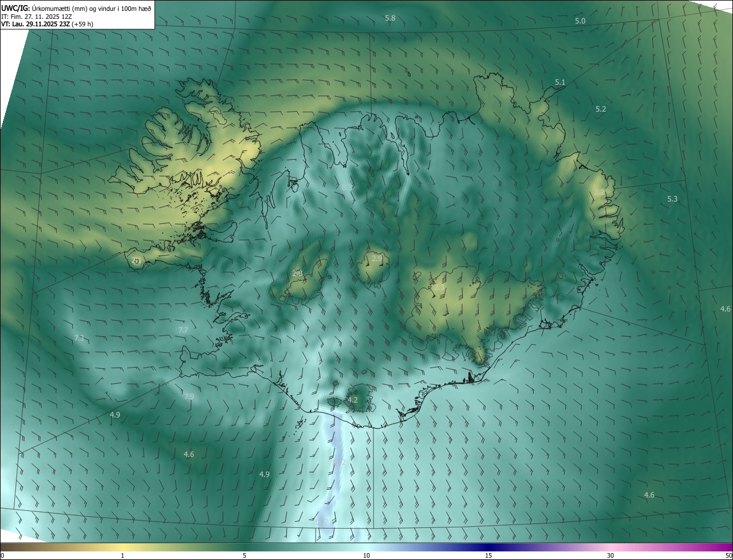Image resolution: width=733 pixels, height=560 pixels.
Task: Click the 2.8 value on Langjökull glacier
Action: 297,274
